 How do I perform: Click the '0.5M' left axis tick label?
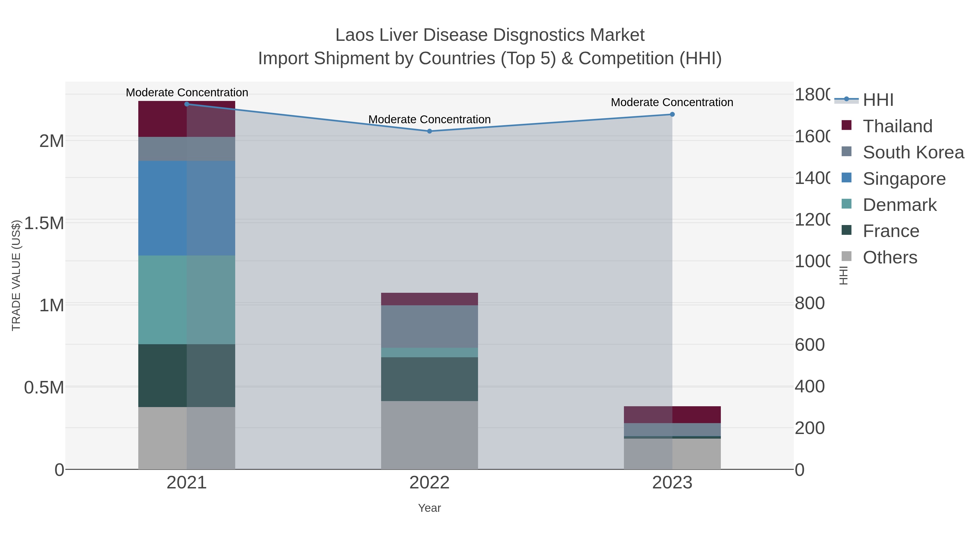coord(44,387)
